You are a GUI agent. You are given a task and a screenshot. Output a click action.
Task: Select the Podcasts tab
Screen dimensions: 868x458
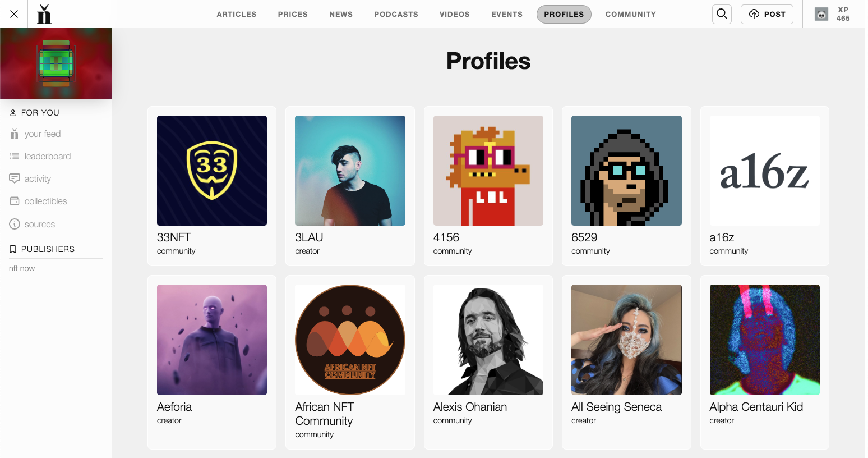coord(396,14)
